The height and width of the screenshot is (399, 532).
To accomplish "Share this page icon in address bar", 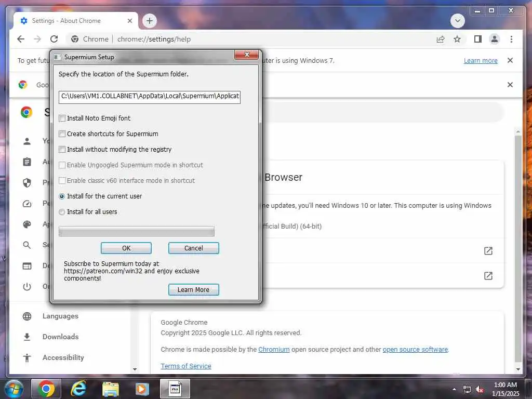I will (x=441, y=39).
